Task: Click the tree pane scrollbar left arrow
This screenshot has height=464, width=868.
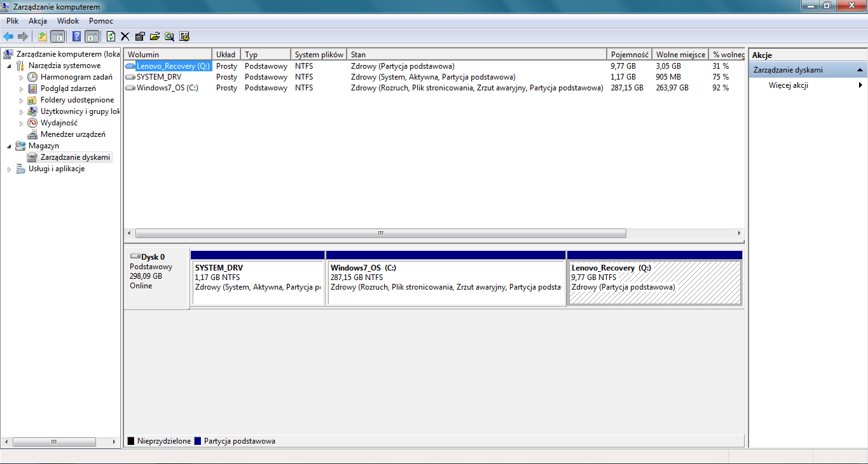Action: (6, 441)
